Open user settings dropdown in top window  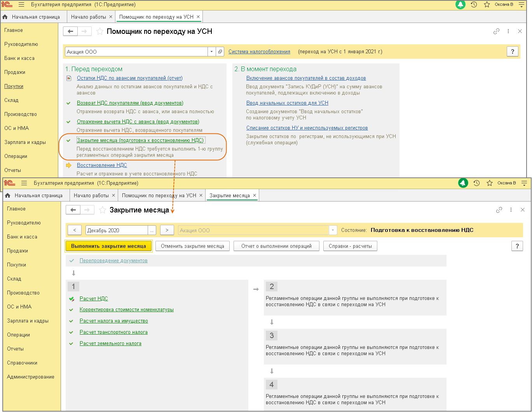(x=522, y=5)
